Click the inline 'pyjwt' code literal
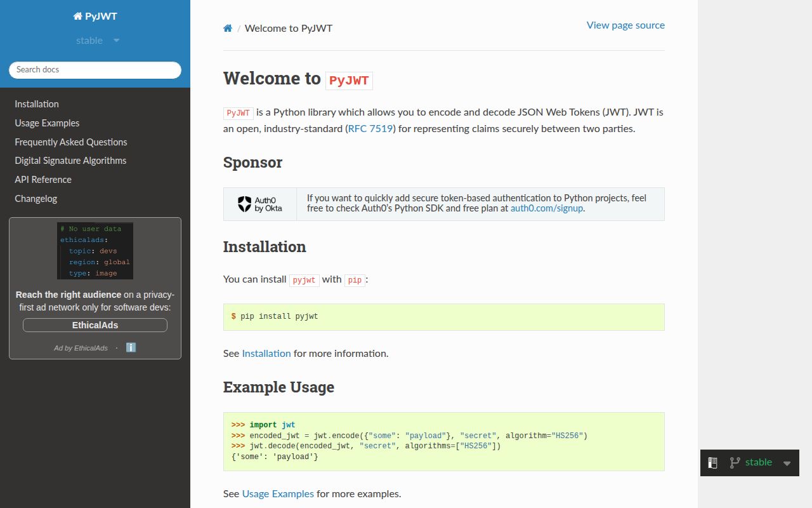The width and height of the screenshot is (812, 508). tap(304, 280)
